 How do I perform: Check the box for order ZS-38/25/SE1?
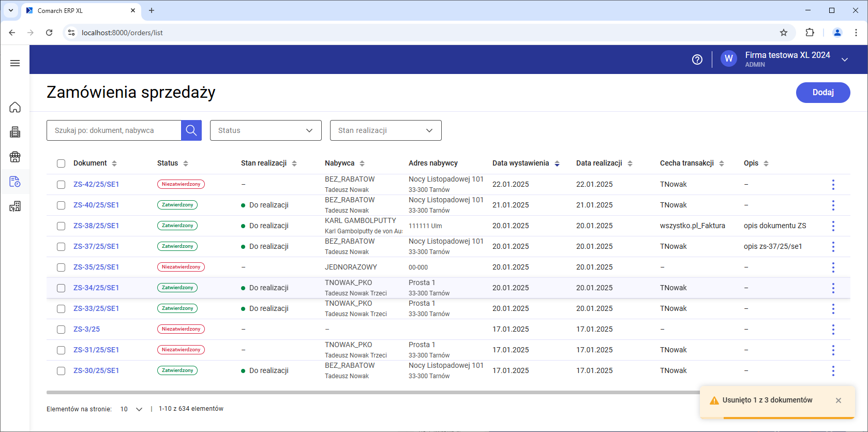pos(61,226)
